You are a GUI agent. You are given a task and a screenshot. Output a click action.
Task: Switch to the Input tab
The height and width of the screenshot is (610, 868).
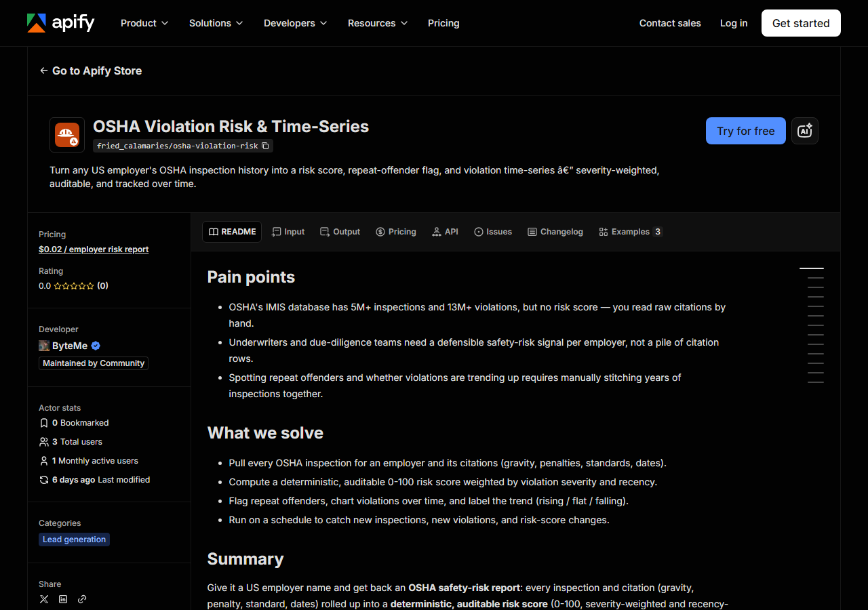(x=288, y=232)
